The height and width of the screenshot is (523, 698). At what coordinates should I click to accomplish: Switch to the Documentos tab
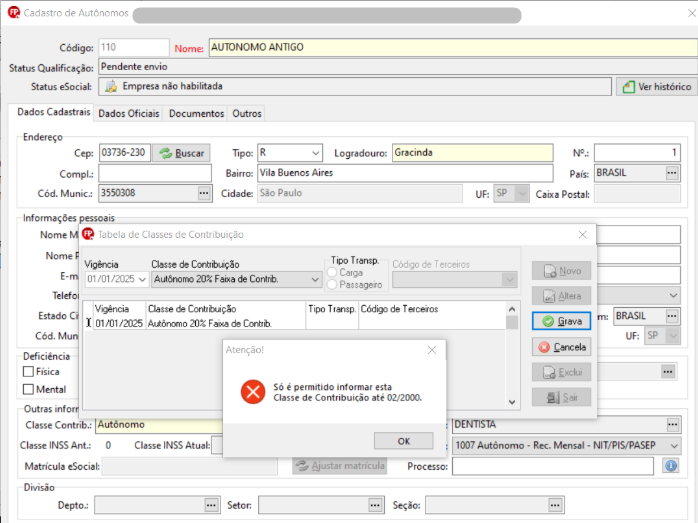[x=196, y=114]
